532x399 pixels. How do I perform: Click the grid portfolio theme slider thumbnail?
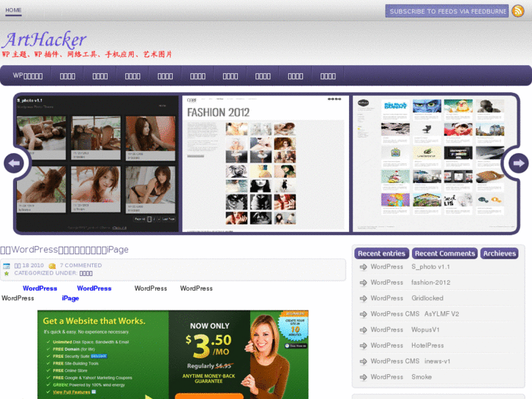[435, 164]
